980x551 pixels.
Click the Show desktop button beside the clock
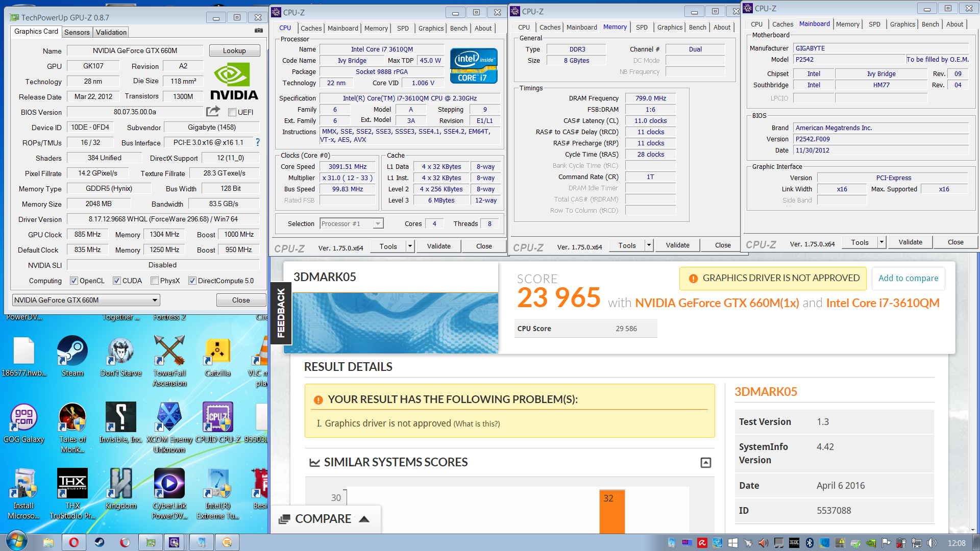pos(975,542)
